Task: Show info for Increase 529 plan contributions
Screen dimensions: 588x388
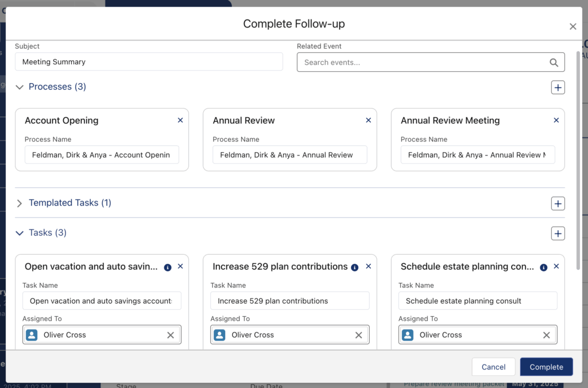Action: (355, 267)
